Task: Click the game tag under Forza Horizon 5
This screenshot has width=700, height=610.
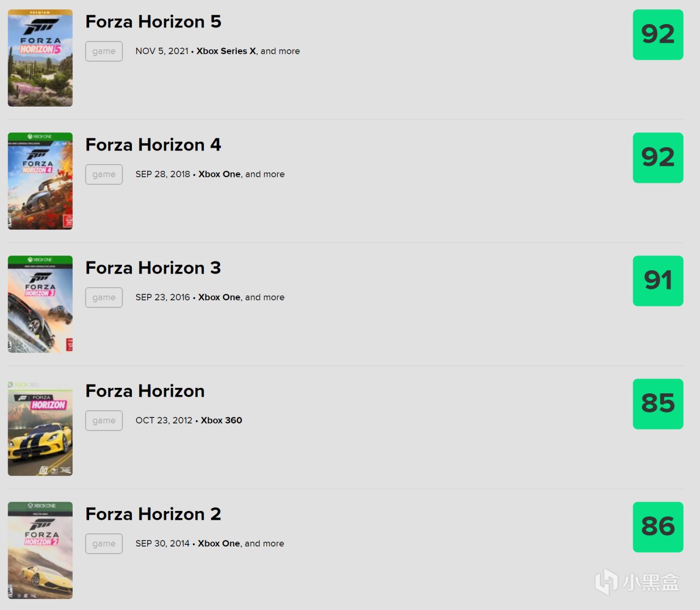Action: [104, 51]
